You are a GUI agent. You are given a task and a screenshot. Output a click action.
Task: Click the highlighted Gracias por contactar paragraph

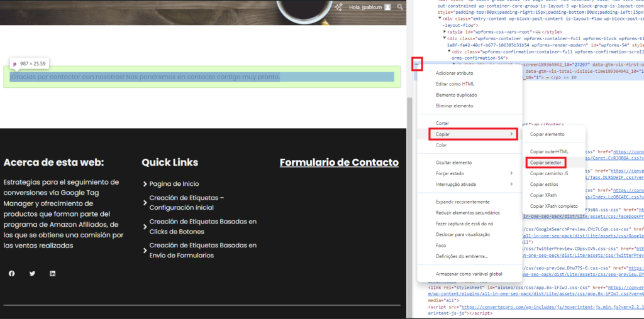click(x=145, y=77)
